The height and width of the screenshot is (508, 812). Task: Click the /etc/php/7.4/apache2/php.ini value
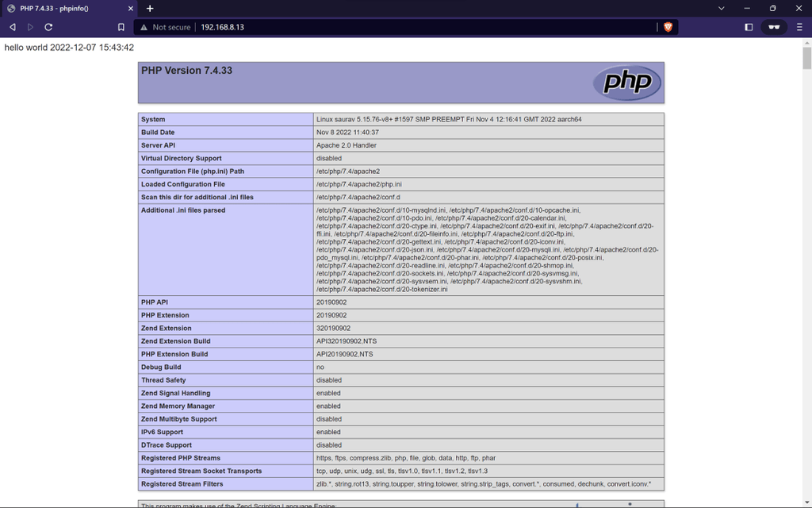point(359,184)
